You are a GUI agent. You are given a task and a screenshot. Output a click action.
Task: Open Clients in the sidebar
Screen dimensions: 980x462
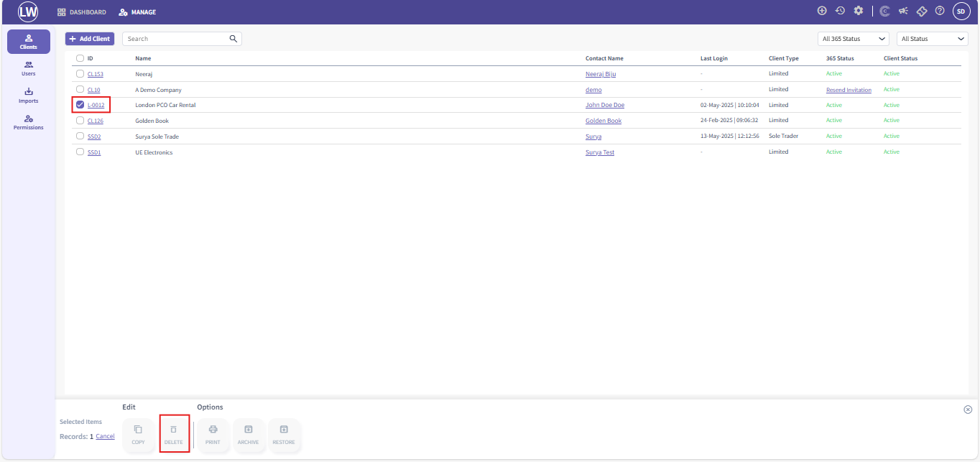(29, 42)
